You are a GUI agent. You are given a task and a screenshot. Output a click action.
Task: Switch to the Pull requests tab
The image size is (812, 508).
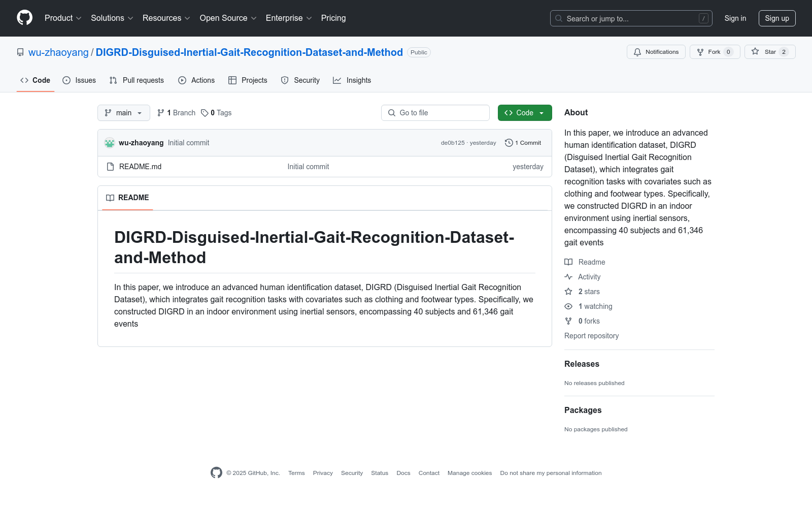[x=137, y=80]
